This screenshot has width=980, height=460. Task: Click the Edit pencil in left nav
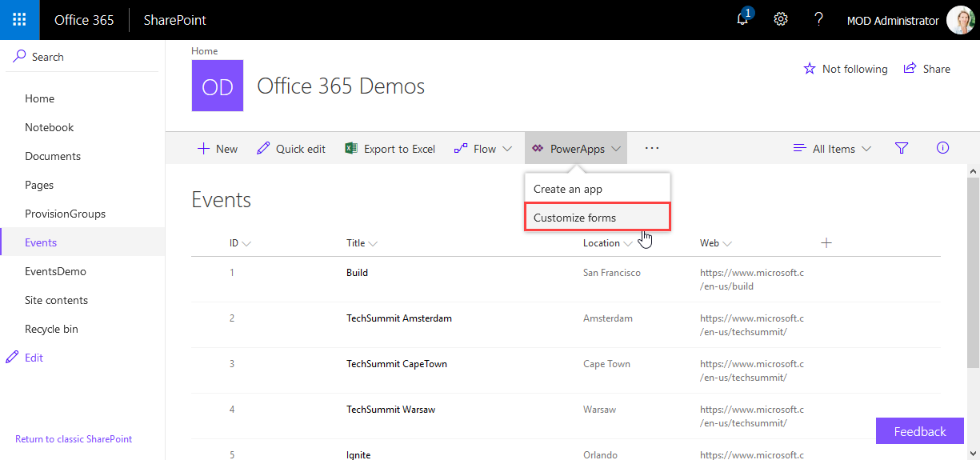click(x=12, y=358)
